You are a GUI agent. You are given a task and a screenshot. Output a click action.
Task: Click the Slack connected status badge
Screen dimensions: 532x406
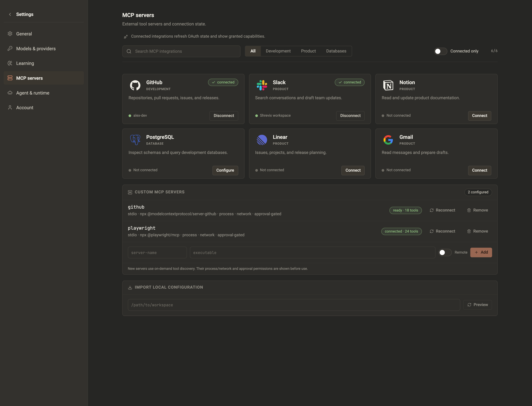pyautogui.click(x=349, y=82)
